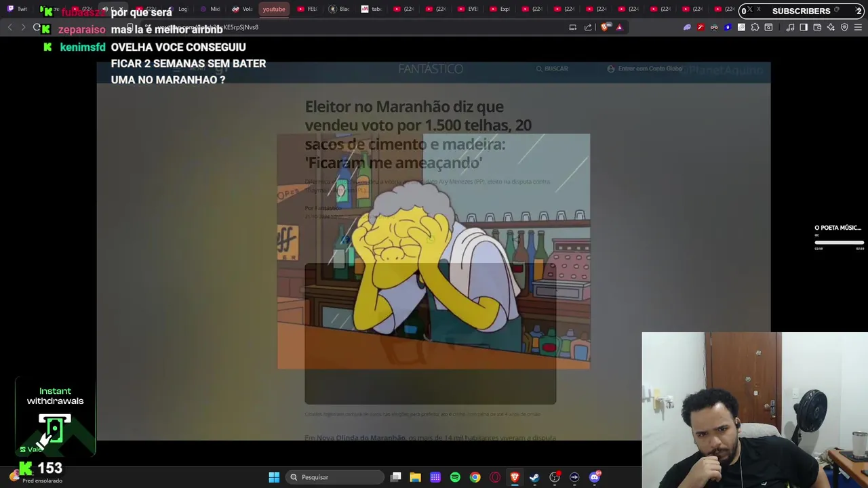This screenshot has height=488, width=868.
Task: Open the media control music-note icon
Action: point(790,27)
